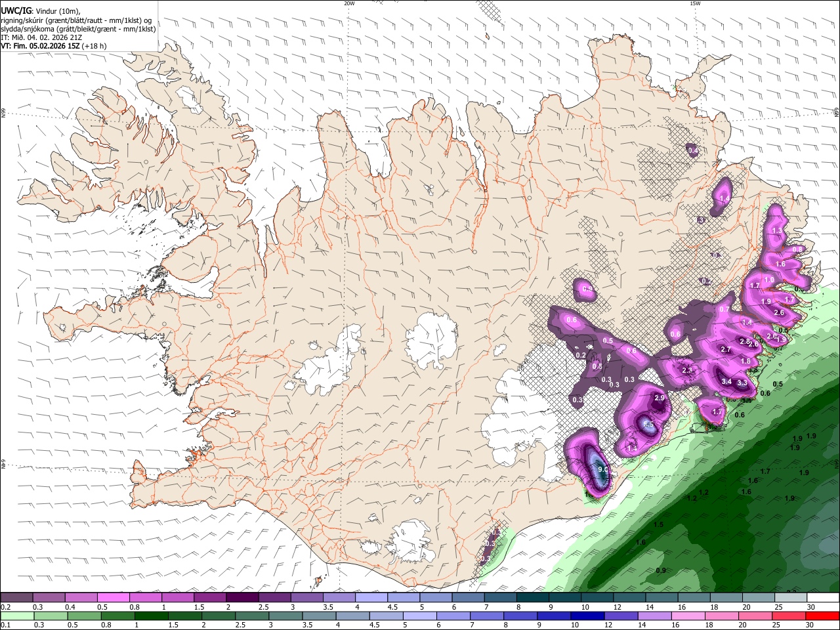Select the lower-scale bright red 30 swatch
Viewport: 840px width, 630px height.
(x=823, y=616)
